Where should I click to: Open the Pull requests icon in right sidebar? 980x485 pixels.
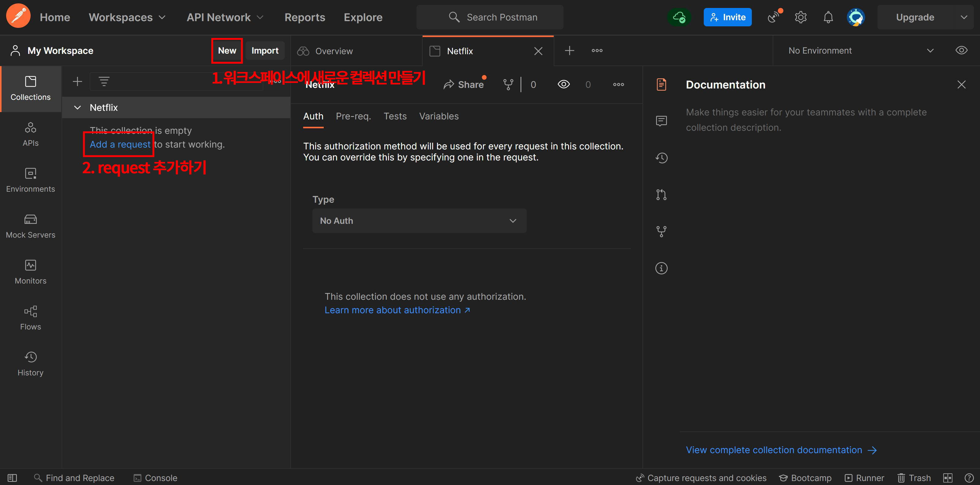click(x=661, y=195)
